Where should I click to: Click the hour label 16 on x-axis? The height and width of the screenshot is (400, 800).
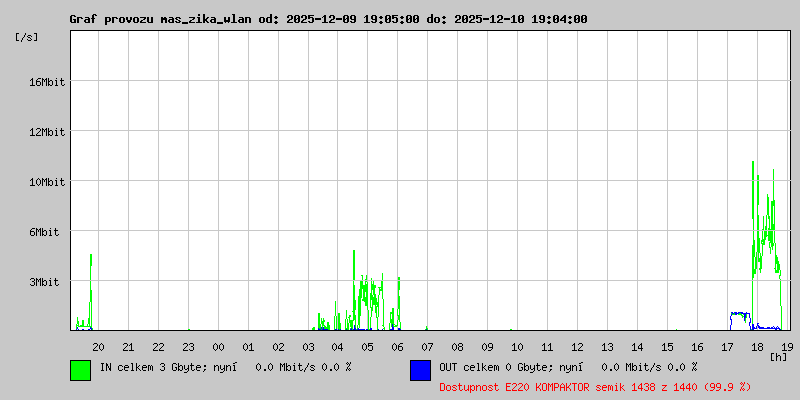[697, 347]
